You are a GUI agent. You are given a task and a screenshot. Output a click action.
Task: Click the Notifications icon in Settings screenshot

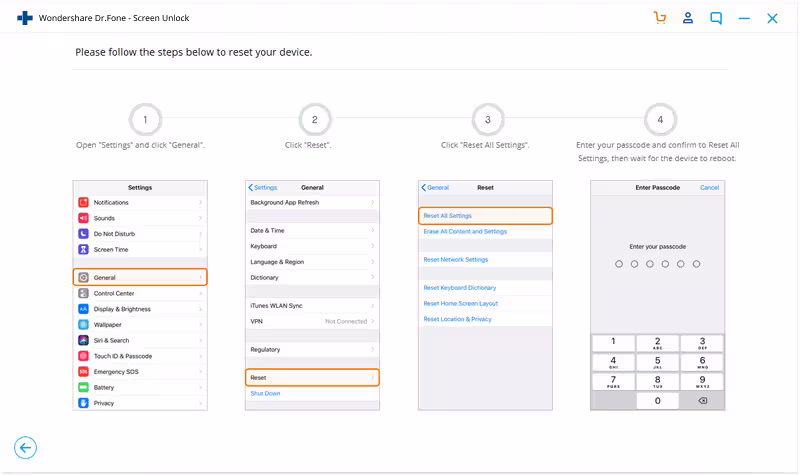click(x=83, y=203)
